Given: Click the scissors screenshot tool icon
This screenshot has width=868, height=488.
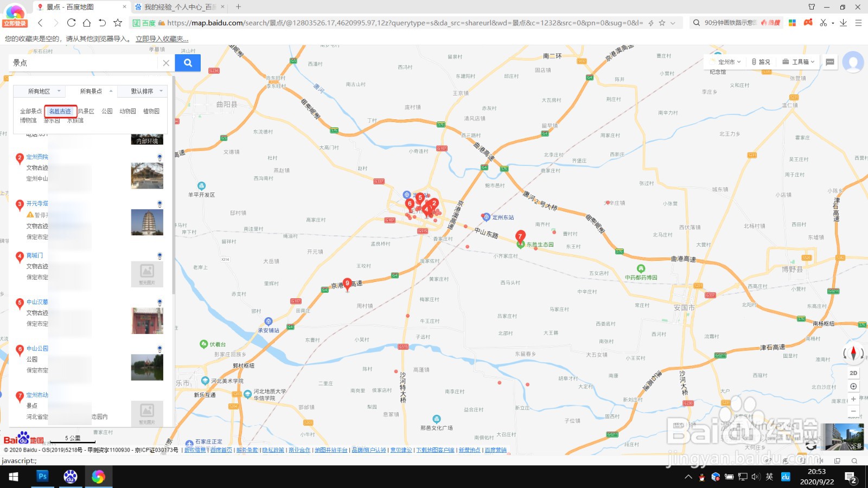Looking at the screenshot, I should click(824, 23).
